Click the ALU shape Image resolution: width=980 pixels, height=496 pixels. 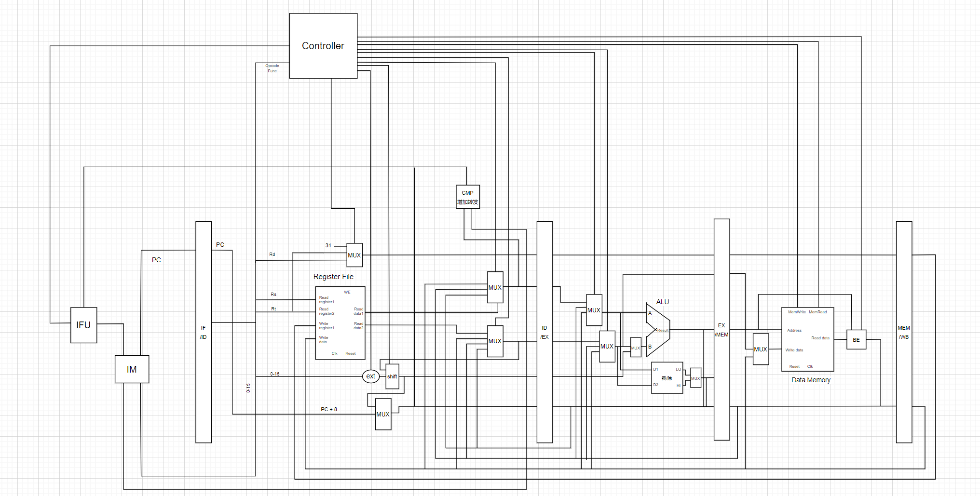[x=658, y=330]
